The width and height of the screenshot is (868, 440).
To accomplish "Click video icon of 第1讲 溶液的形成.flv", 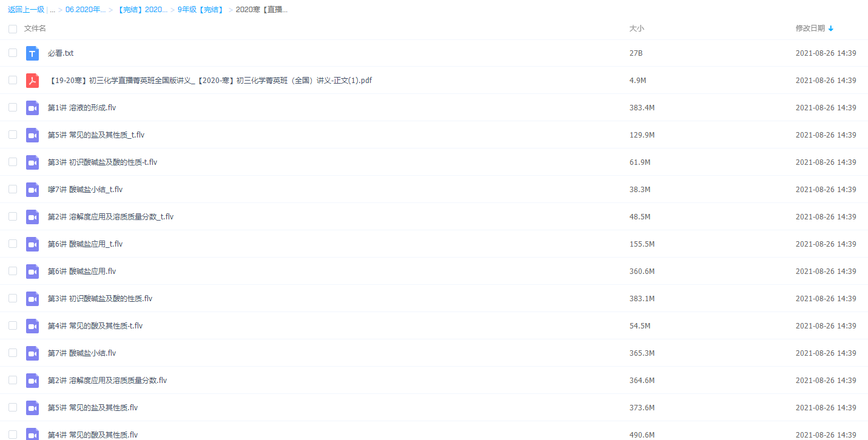I will coord(32,108).
